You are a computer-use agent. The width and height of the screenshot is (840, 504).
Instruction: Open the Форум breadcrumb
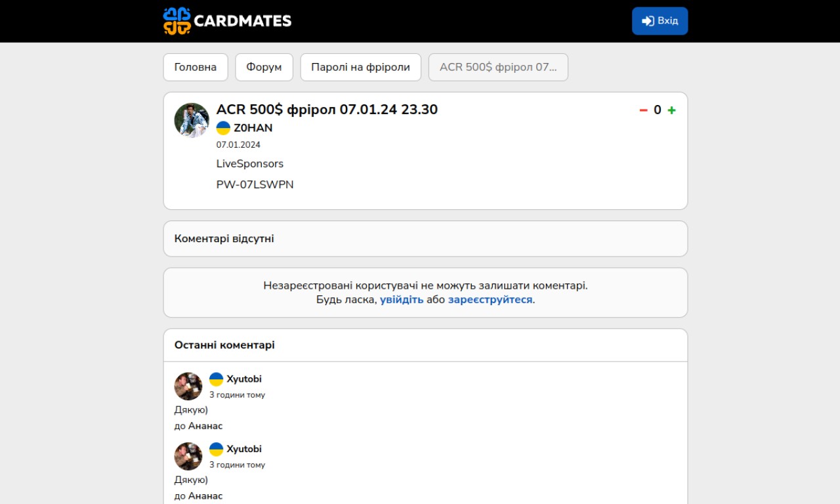point(264,67)
